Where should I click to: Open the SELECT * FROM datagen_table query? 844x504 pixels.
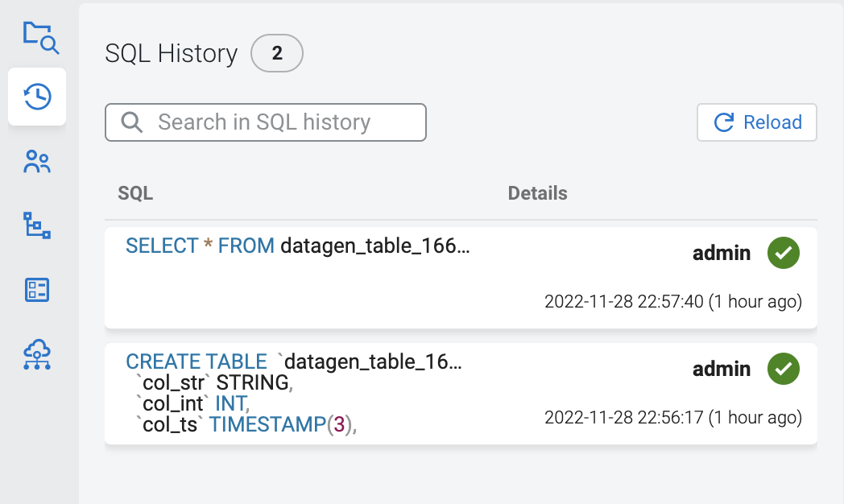point(297,246)
